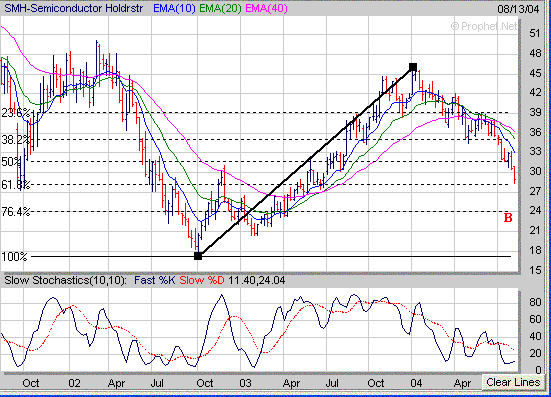Click the 38.2% retracement level label
The image size is (551, 397).
[15, 140]
